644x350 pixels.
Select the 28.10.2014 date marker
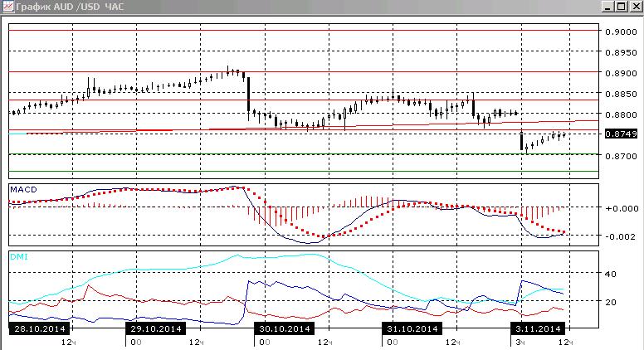coord(40,328)
